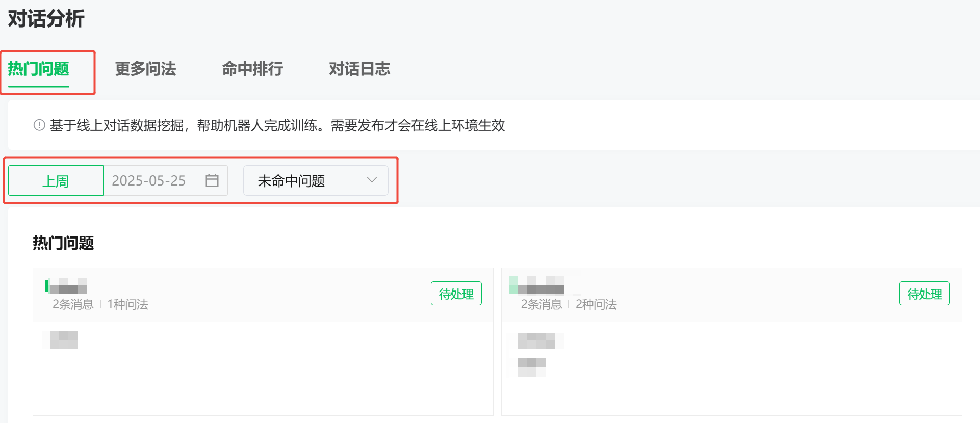Image resolution: width=980 pixels, height=423 pixels.
Task: Click the 2025-05-25 date field
Action: (x=149, y=181)
